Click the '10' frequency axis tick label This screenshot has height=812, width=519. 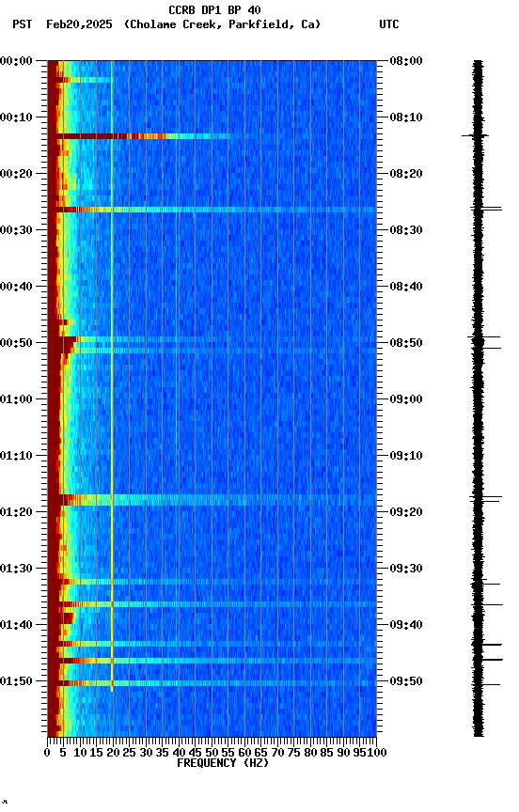[80, 754]
